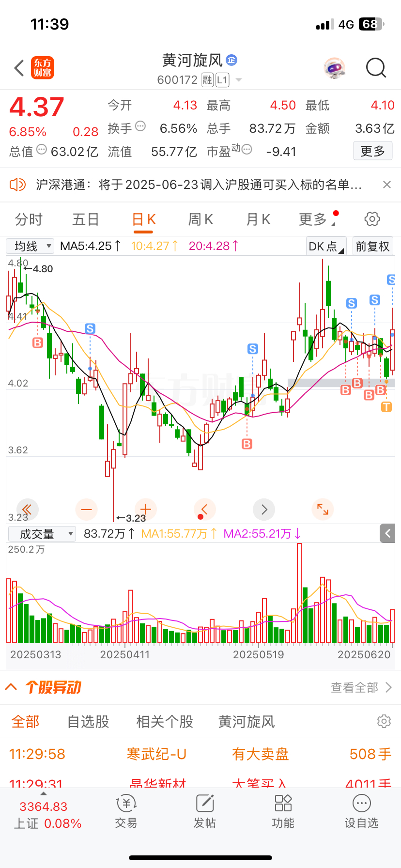Viewport: 401px width, 868px height.
Task: Open the 寒武纪-U alert row
Action: (200, 754)
